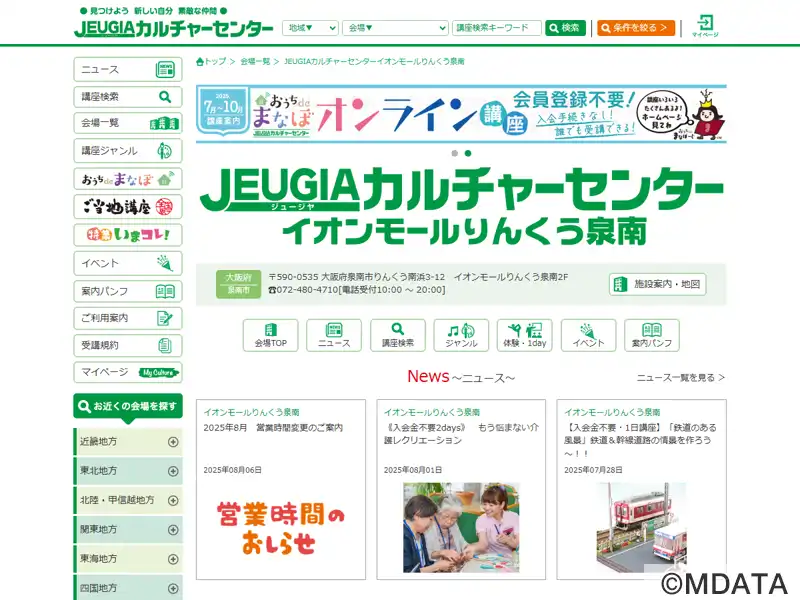Open ご利用案内 in the left sidebar
Screen dimensions: 800x600
pyautogui.click(x=128, y=318)
